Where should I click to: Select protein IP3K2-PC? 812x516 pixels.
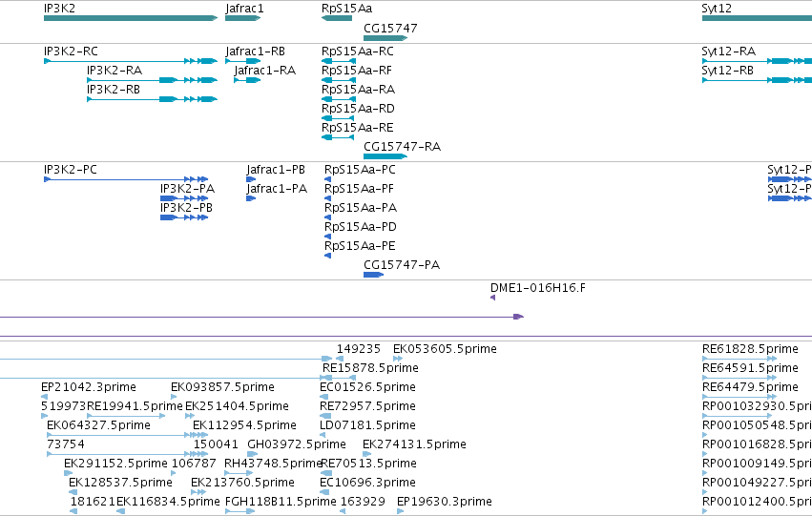pos(126,179)
